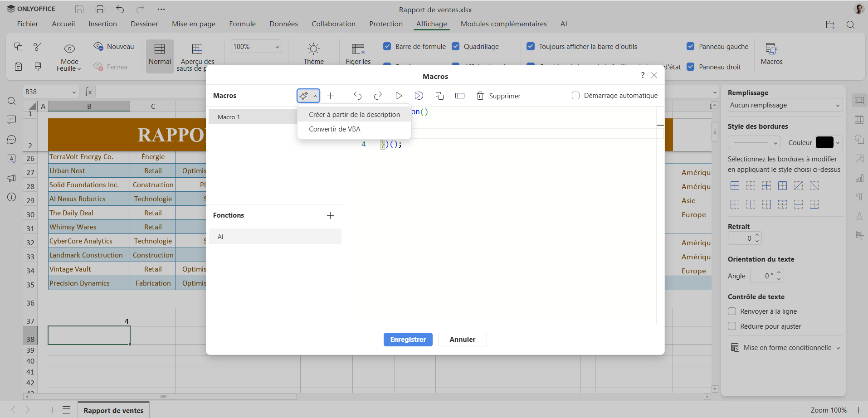Open the cell name box dropdown

[x=74, y=92]
